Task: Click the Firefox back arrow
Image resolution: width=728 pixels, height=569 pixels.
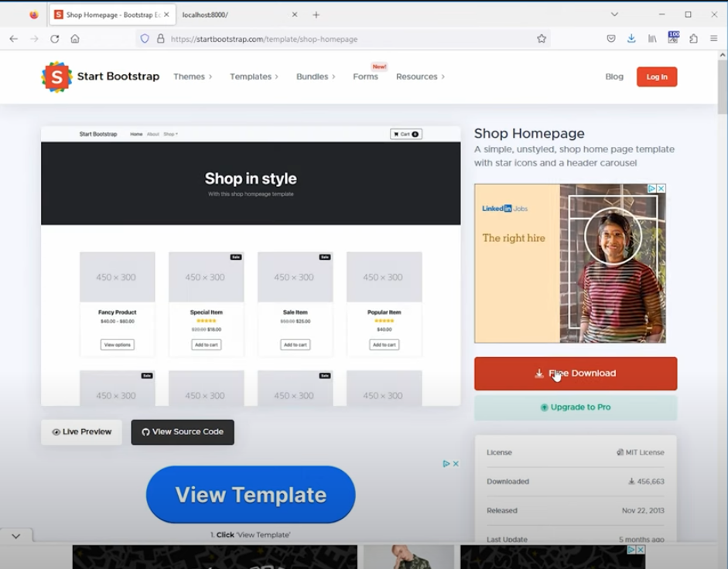Action: [13, 39]
